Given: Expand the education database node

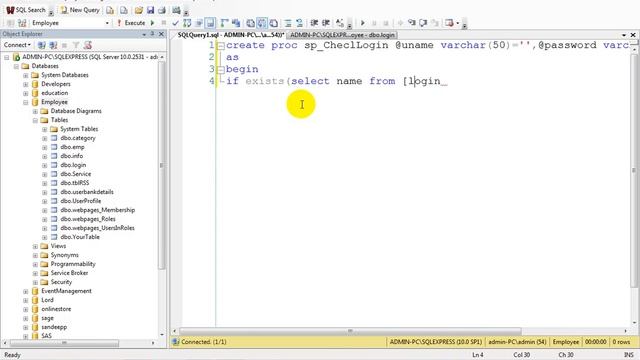Looking at the screenshot, I should tap(26, 93).
